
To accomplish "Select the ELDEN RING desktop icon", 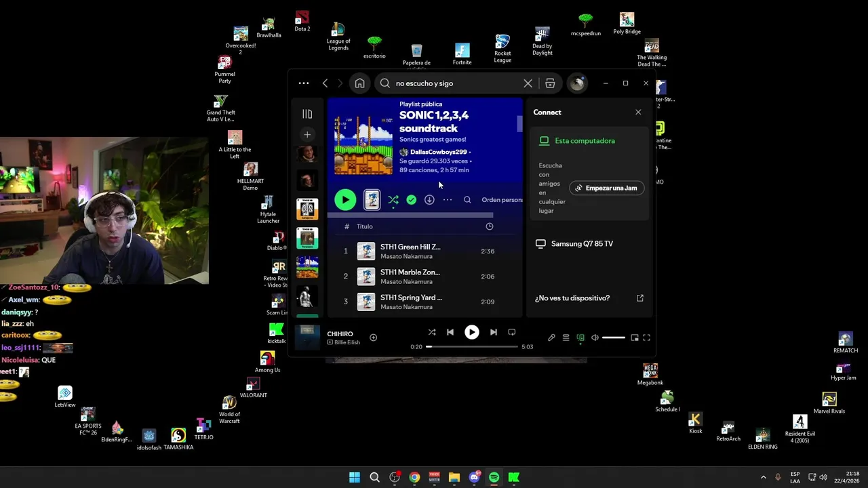I will [763, 439].
